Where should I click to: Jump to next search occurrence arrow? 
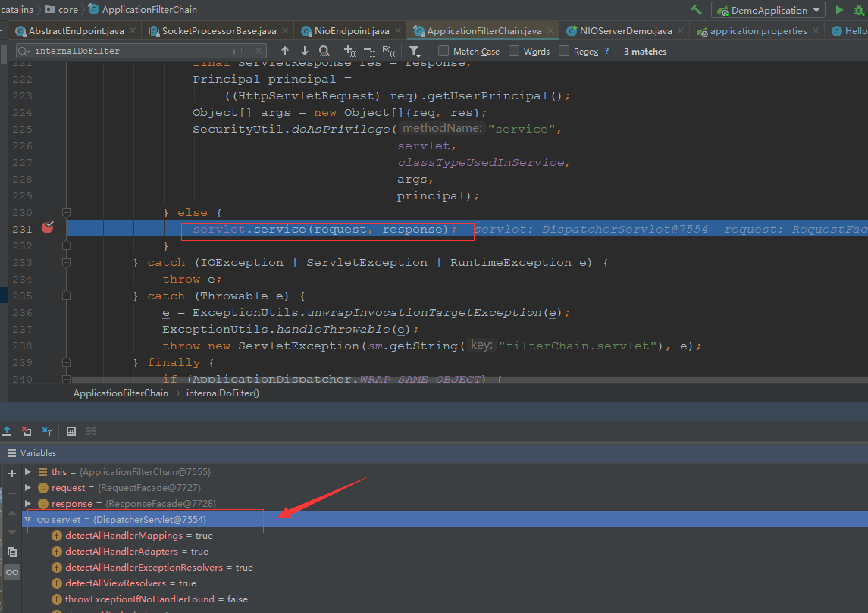click(x=305, y=51)
